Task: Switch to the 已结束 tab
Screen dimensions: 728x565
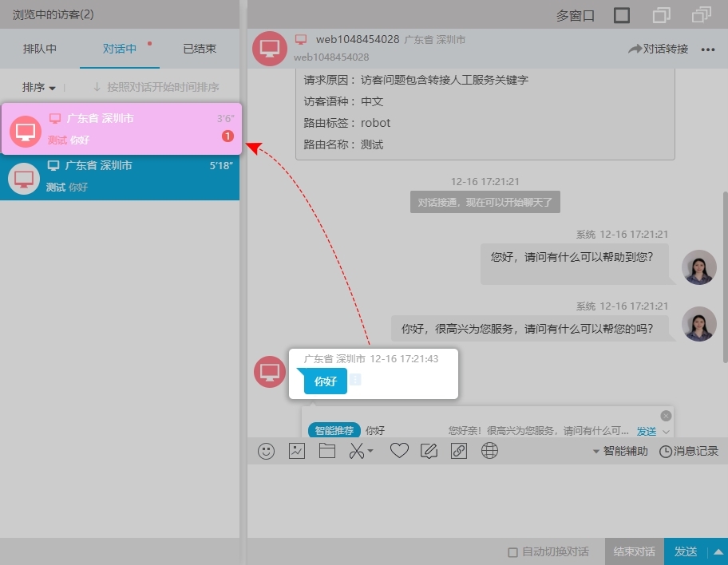Action: point(198,48)
